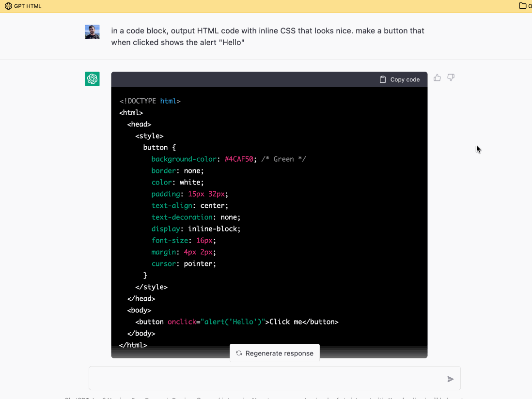Click the "display: inline-block;" code line
Viewport: 532px width, 399px height.
pos(196,229)
